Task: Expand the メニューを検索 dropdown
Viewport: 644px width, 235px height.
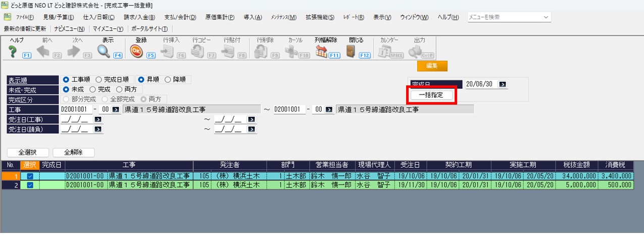Action: coord(546,17)
